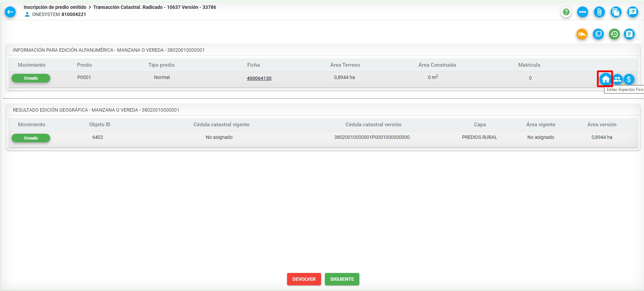Select matrícula value '0'
This screenshot has height=291, width=644.
[530, 78]
